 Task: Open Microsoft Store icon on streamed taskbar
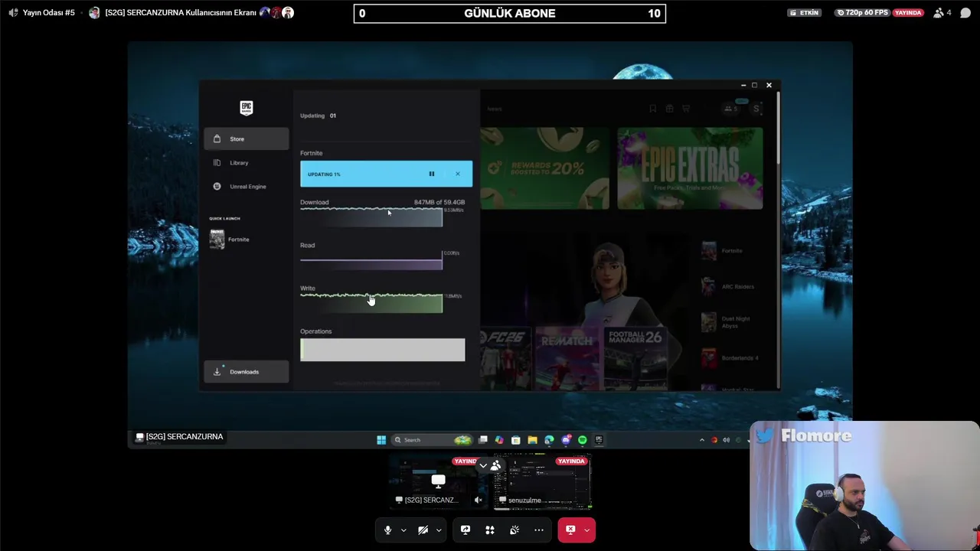tap(516, 440)
